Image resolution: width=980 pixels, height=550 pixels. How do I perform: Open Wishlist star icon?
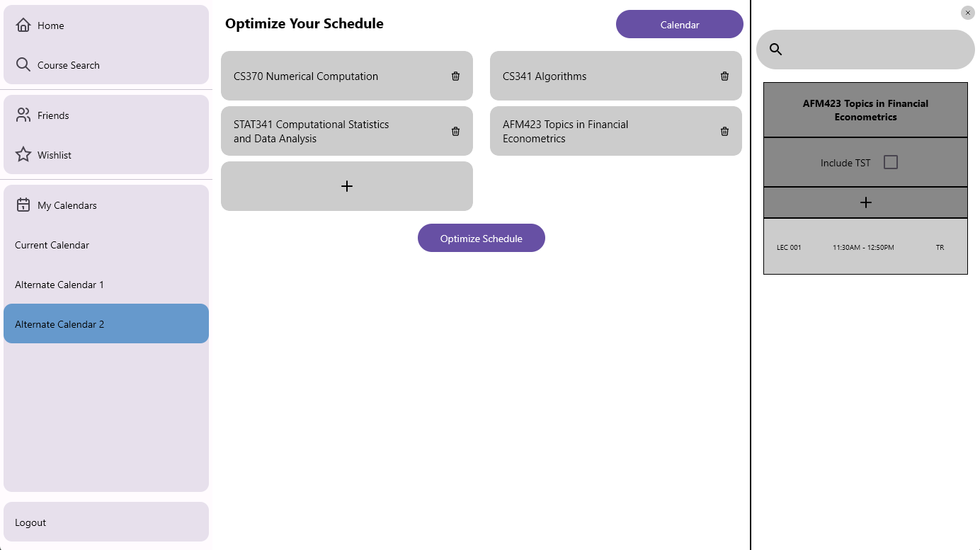[23, 155]
